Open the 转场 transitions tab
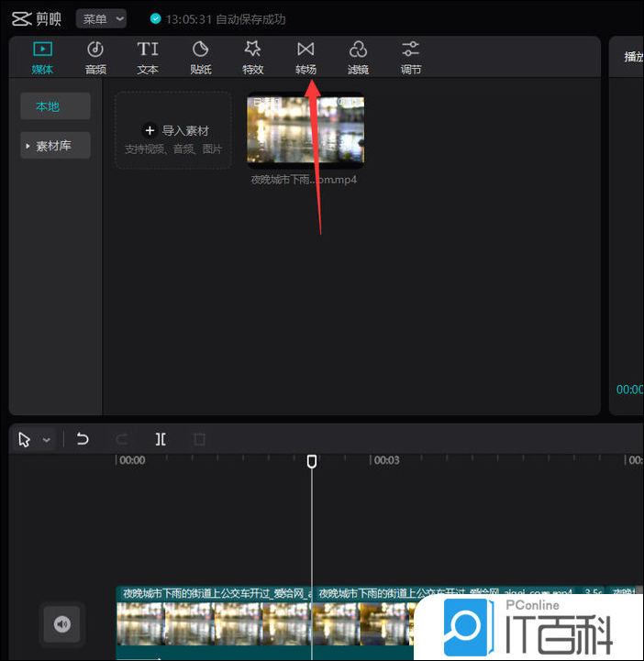644x661 pixels. (305, 58)
